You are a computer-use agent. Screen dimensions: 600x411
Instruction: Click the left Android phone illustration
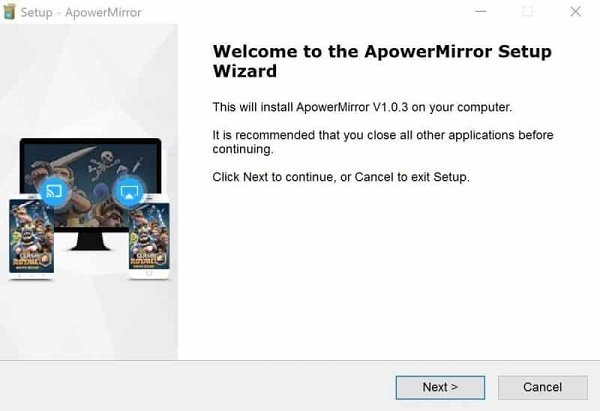(x=31, y=237)
